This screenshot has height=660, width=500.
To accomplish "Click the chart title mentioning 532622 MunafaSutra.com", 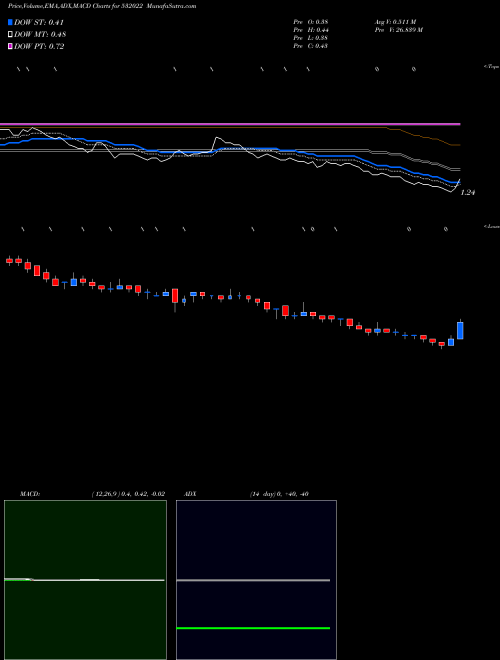I will coord(102,6).
